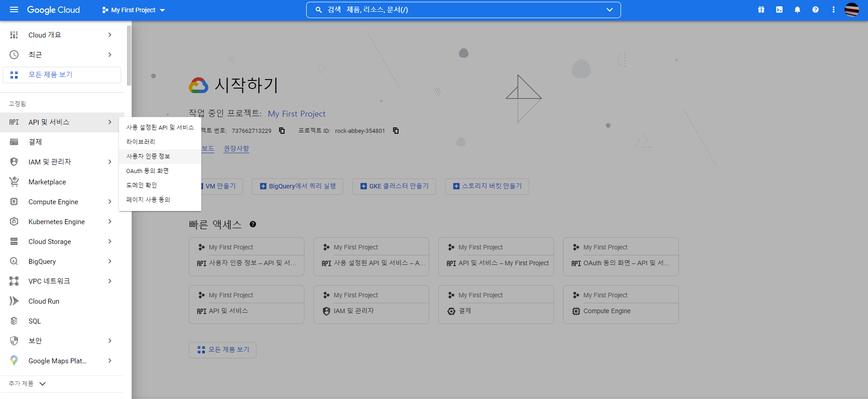
Task: Expand the Kubernetes Engine submenu chevron
Action: [x=110, y=221]
